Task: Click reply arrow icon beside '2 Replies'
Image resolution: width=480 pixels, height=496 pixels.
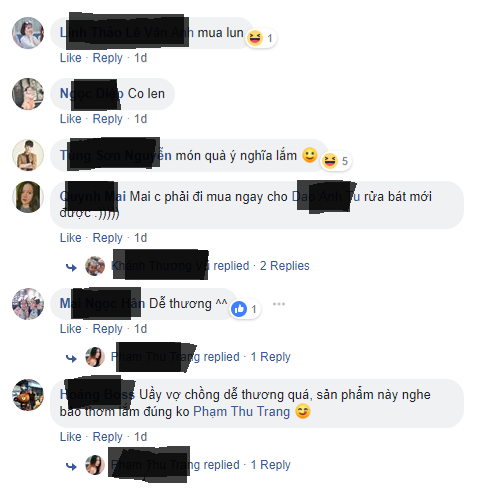Action: point(71,267)
